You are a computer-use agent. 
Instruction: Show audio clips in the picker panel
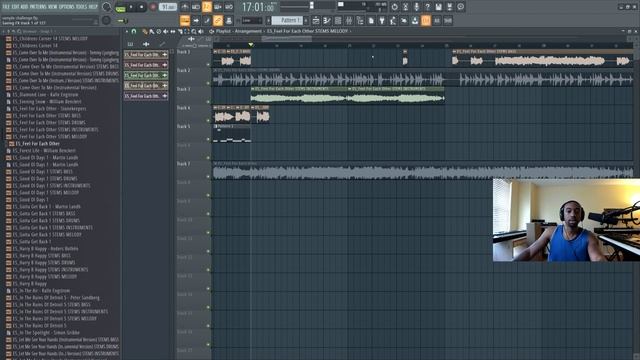click(x=146, y=44)
